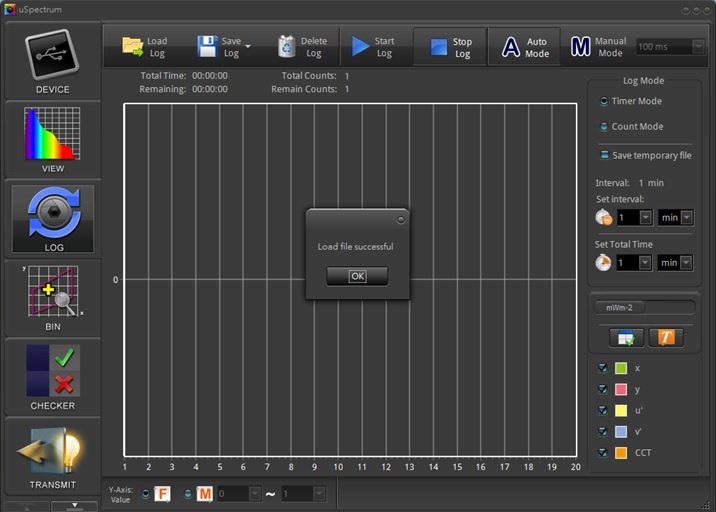Click the set interval clock icon

click(604, 217)
